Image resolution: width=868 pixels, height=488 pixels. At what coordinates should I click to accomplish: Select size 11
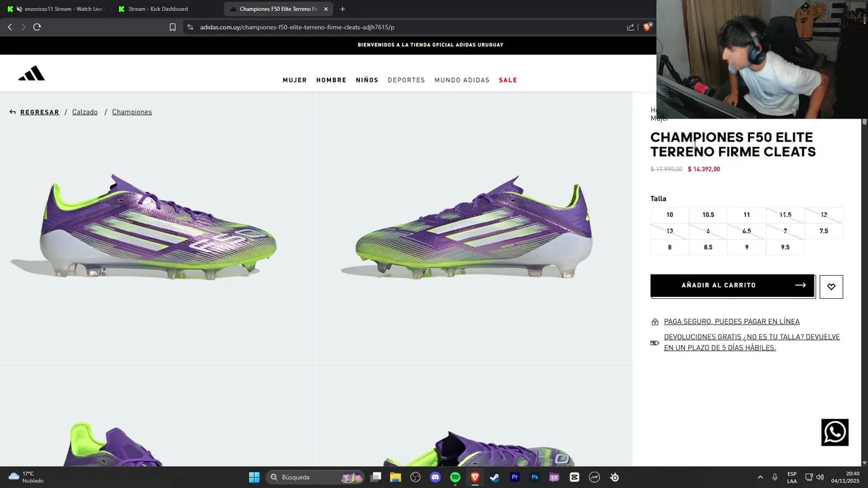point(747,215)
